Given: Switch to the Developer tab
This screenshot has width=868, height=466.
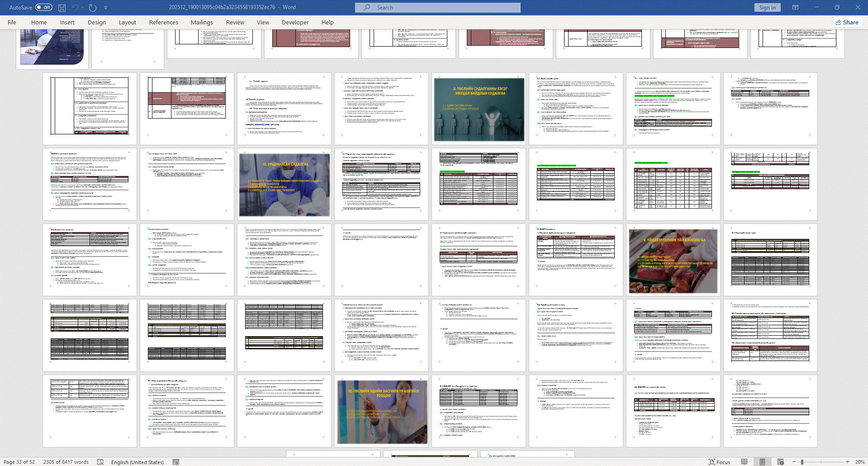Looking at the screenshot, I should (x=295, y=23).
